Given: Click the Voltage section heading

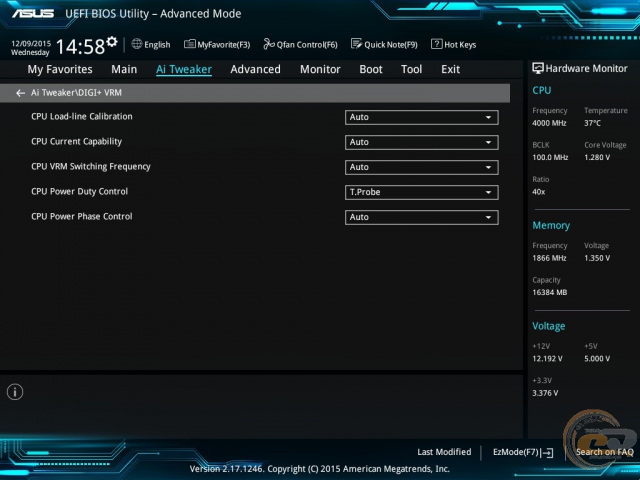Looking at the screenshot, I should (549, 326).
